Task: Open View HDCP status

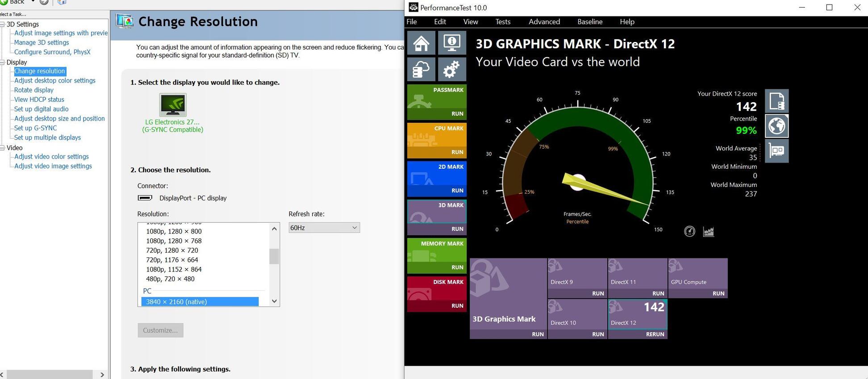Action: click(x=39, y=100)
